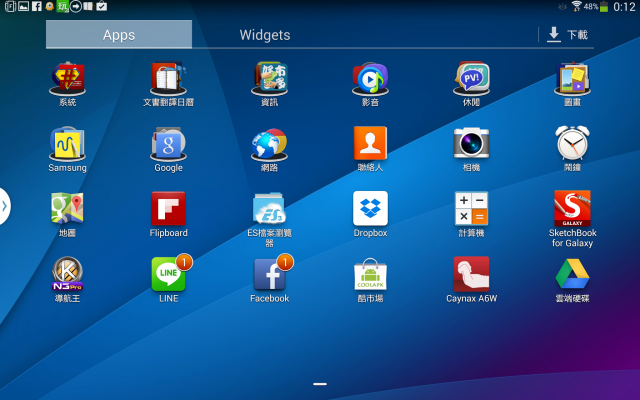Open the Google apps folder
The width and height of the screenshot is (640, 400).
(x=168, y=144)
